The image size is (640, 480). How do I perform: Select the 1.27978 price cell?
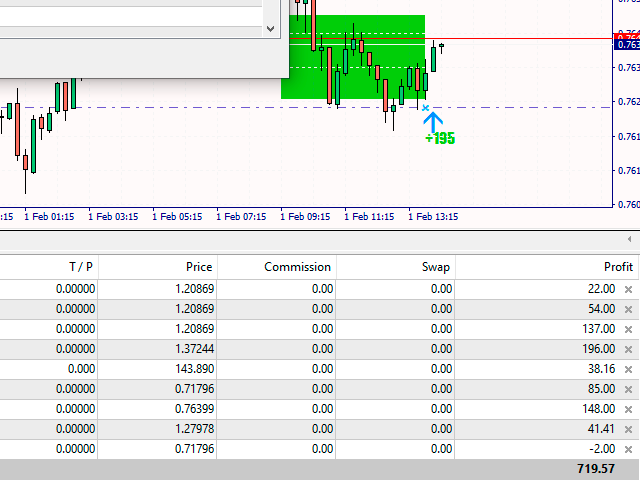[x=158, y=429]
